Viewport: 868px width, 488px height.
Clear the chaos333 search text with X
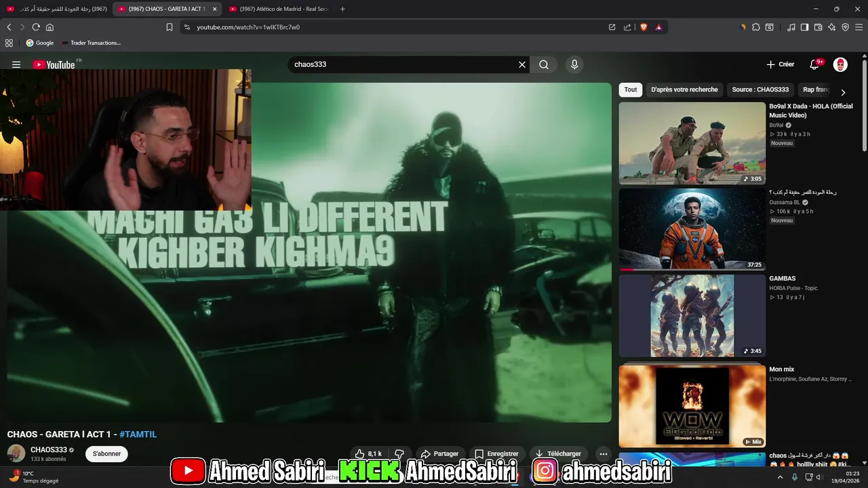click(x=522, y=64)
